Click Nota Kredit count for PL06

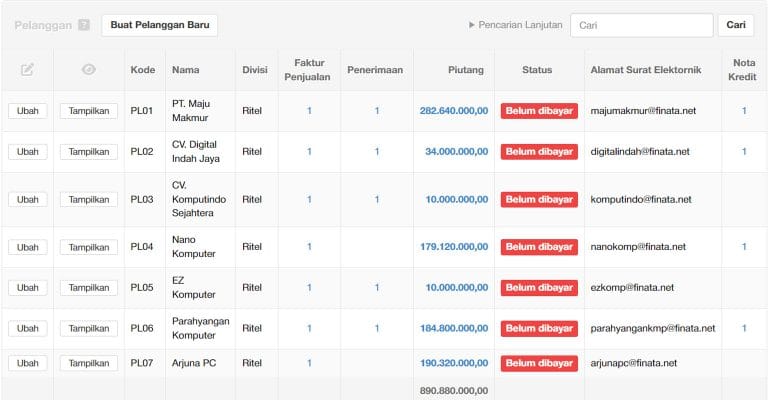point(744,328)
